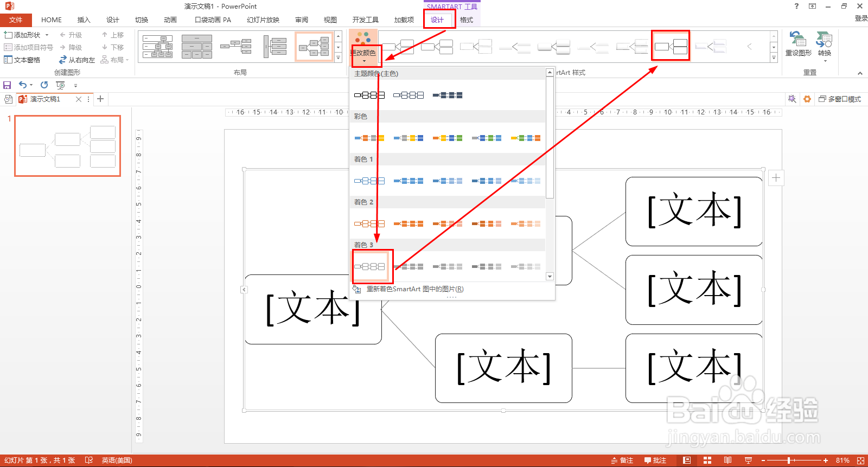Open the 格式 tab under SmartArt tools

(467, 20)
